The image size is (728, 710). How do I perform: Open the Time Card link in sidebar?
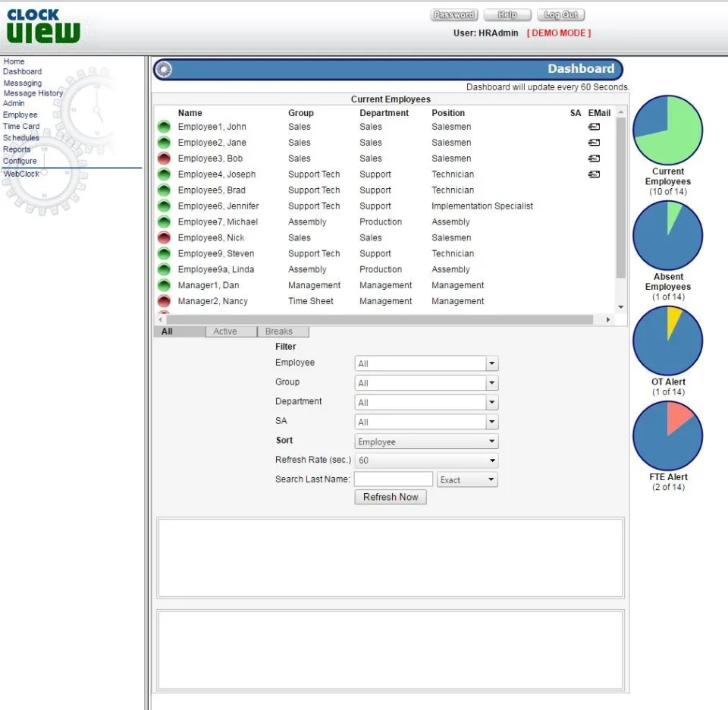coord(21,127)
